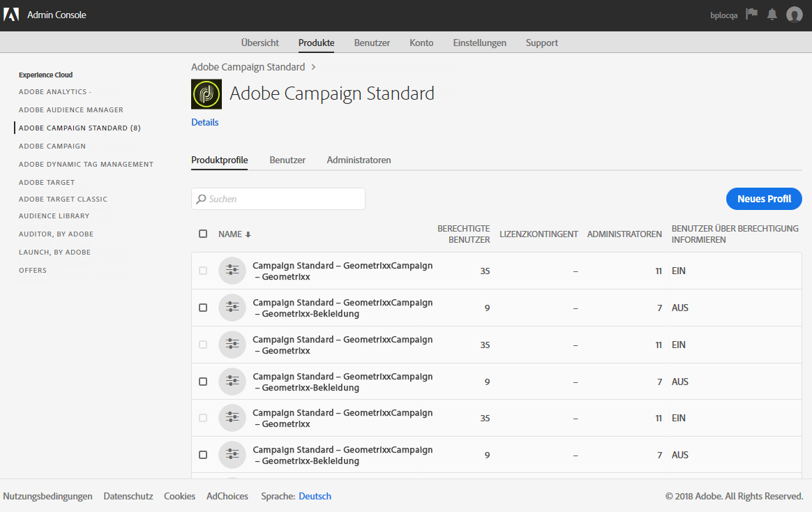Check the first Geometrixx-Bekleidung row checkbox
Image resolution: width=812 pixels, height=512 pixels.
point(203,308)
